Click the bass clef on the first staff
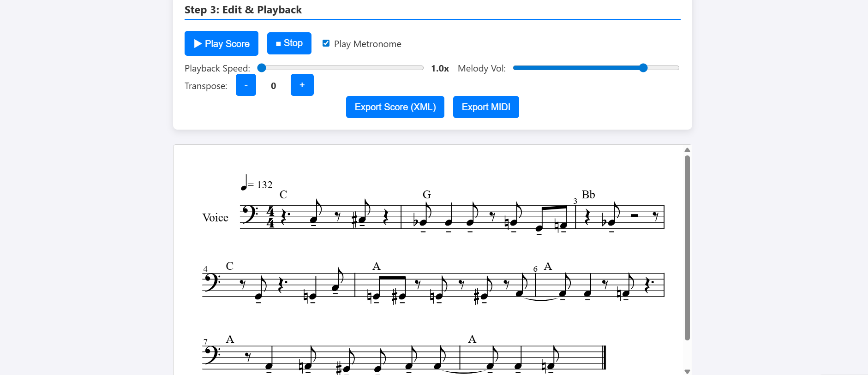 (249, 214)
